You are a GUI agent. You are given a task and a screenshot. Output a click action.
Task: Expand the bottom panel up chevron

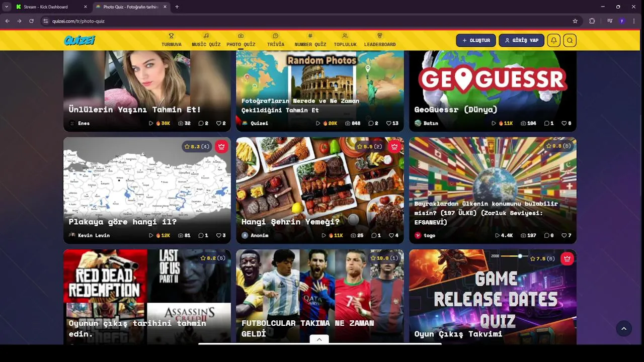click(x=319, y=340)
